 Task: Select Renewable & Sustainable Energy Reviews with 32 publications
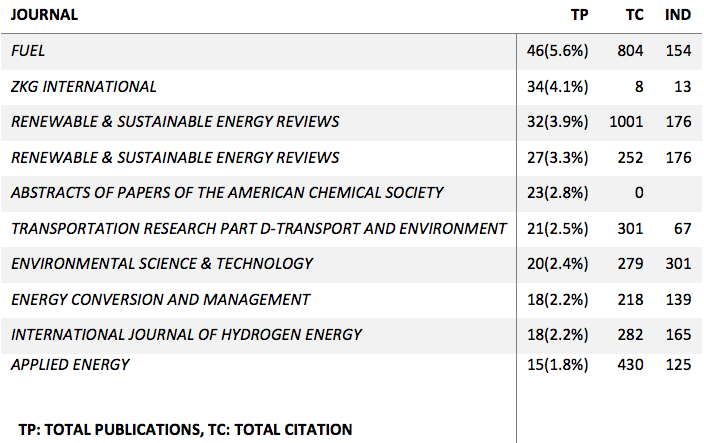point(175,122)
